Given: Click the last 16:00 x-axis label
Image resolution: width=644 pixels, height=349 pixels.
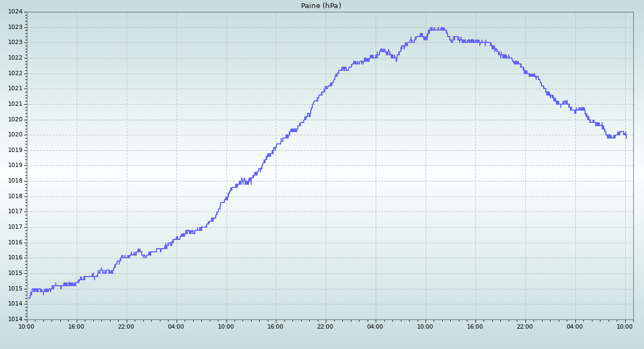Looking at the screenshot, I should pyautogui.click(x=475, y=326).
